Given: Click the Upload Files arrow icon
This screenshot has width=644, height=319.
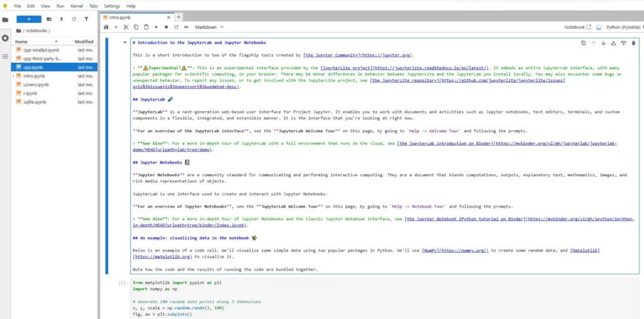Looking at the screenshot, I should click(61, 19).
